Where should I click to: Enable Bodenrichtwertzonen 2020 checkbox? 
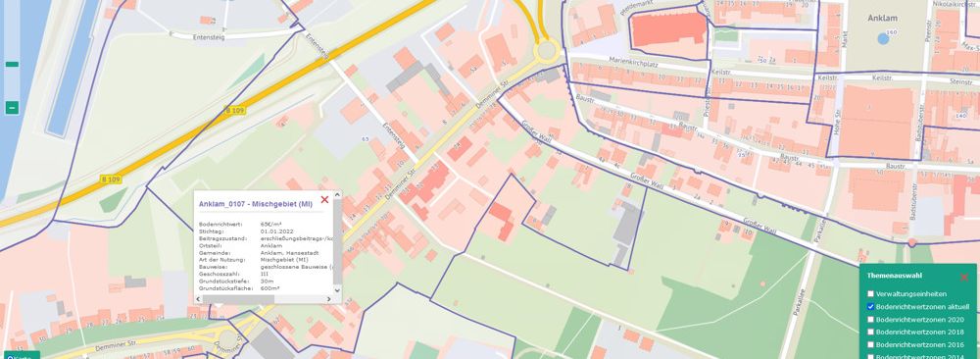(870, 319)
